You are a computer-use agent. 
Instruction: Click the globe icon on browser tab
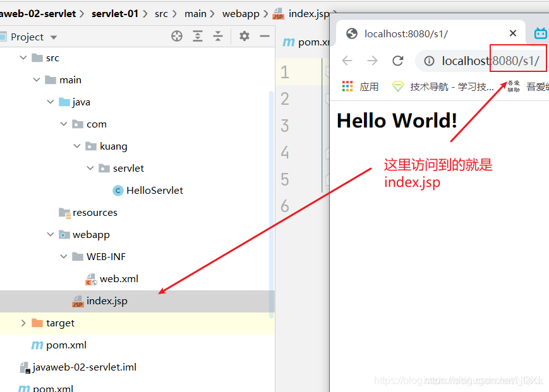351,33
